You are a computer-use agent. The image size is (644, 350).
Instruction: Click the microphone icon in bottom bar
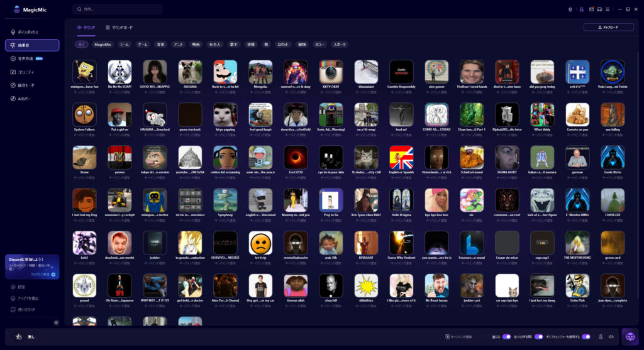[601, 337]
